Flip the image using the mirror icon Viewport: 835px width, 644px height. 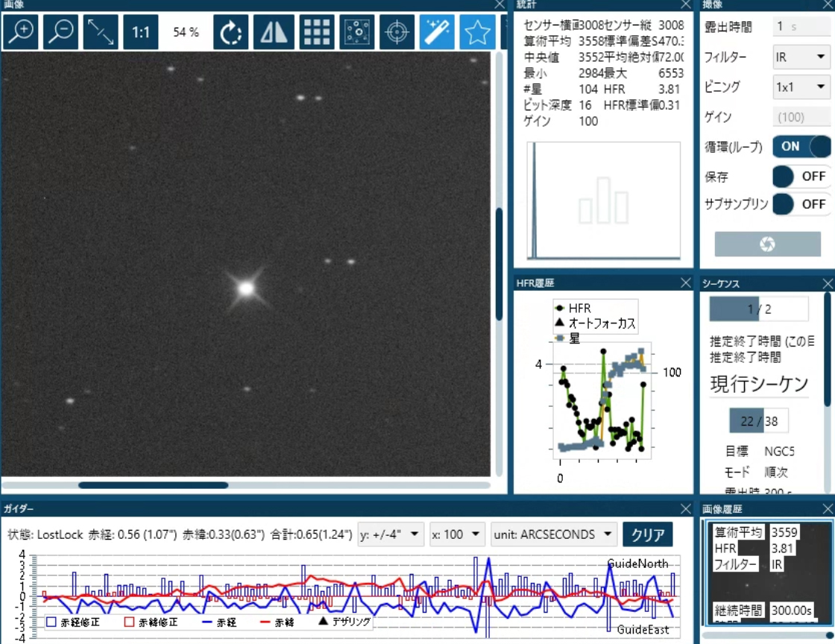click(x=273, y=32)
